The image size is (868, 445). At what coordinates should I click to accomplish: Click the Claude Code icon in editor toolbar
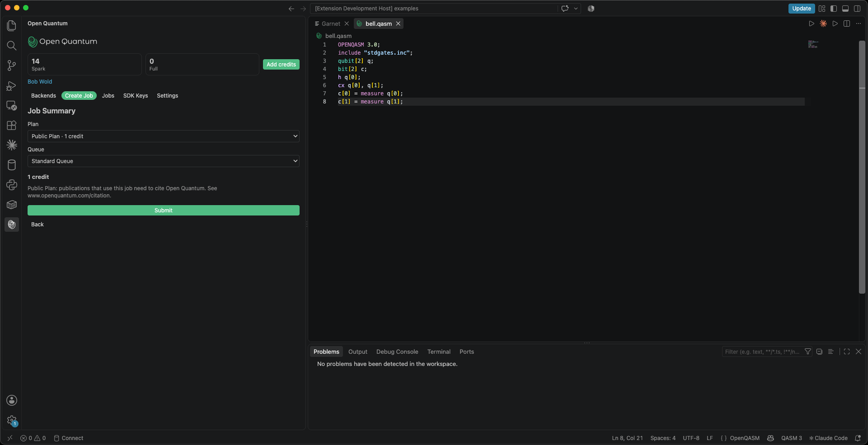[x=824, y=23]
